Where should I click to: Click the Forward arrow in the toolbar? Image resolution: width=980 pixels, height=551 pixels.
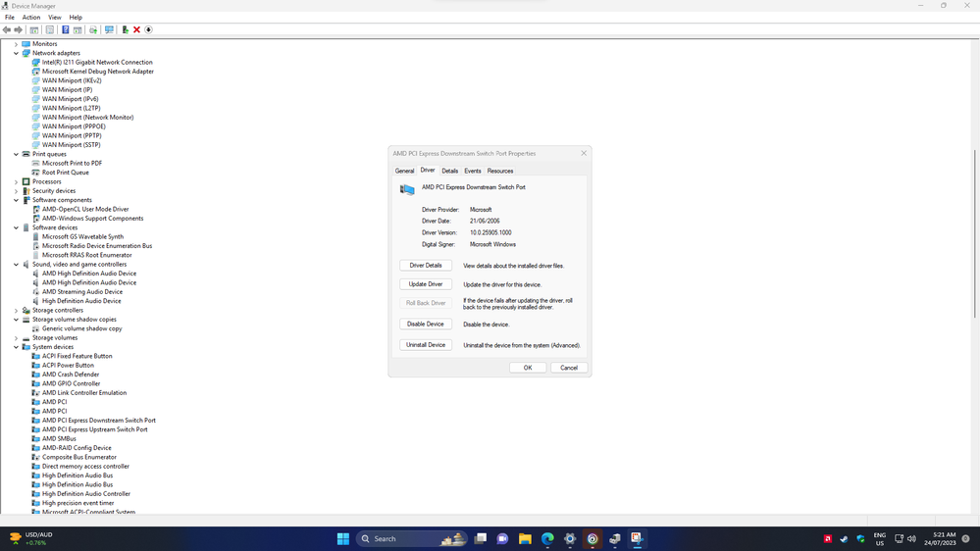coord(19,30)
